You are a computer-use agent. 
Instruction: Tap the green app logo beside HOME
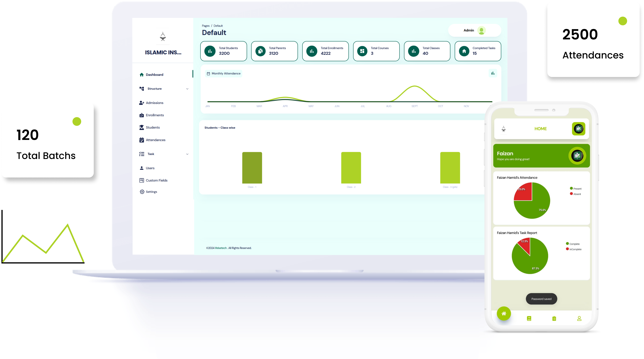pyautogui.click(x=578, y=129)
